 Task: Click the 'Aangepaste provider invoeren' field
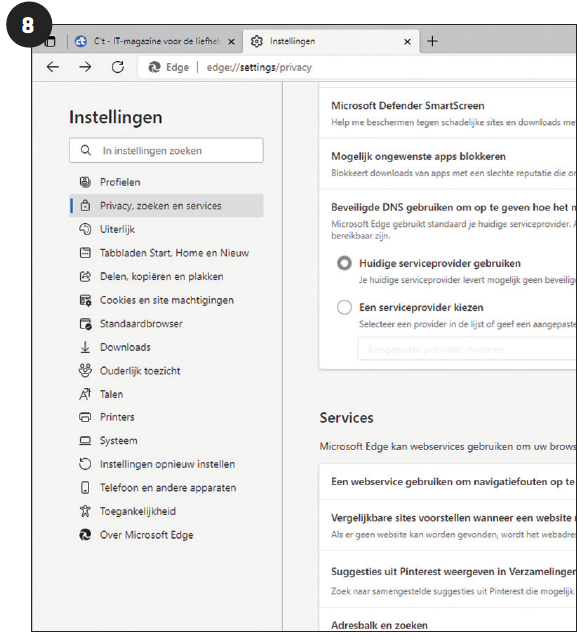467,349
